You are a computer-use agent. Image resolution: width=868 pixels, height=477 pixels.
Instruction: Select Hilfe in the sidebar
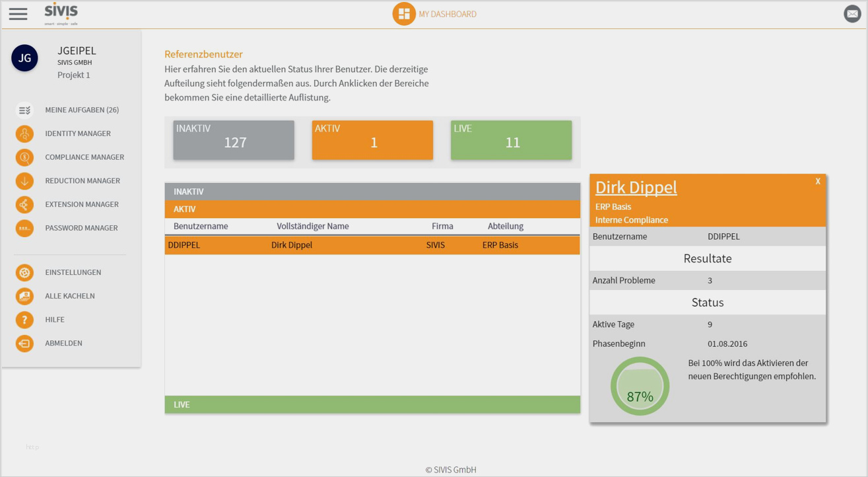coord(55,320)
